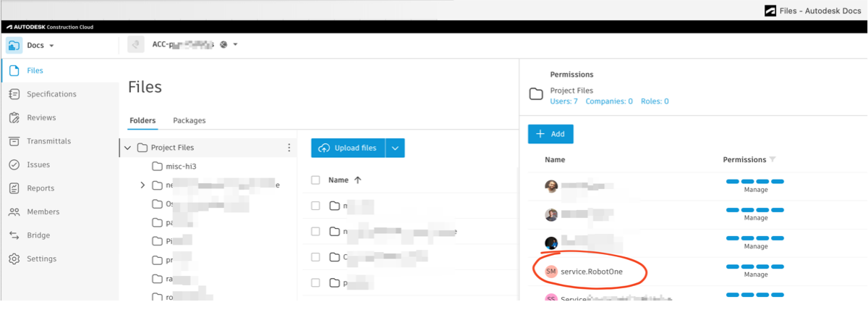The height and width of the screenshot is (315, 868).
Task: Switch to the Packages tab
Action: pos(189,120)
